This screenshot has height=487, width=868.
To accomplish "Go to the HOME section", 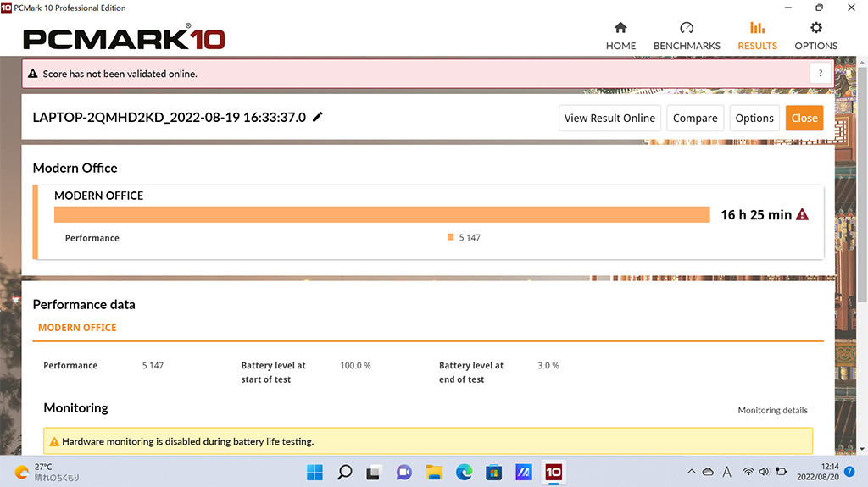I will click(x=620, y=36).
